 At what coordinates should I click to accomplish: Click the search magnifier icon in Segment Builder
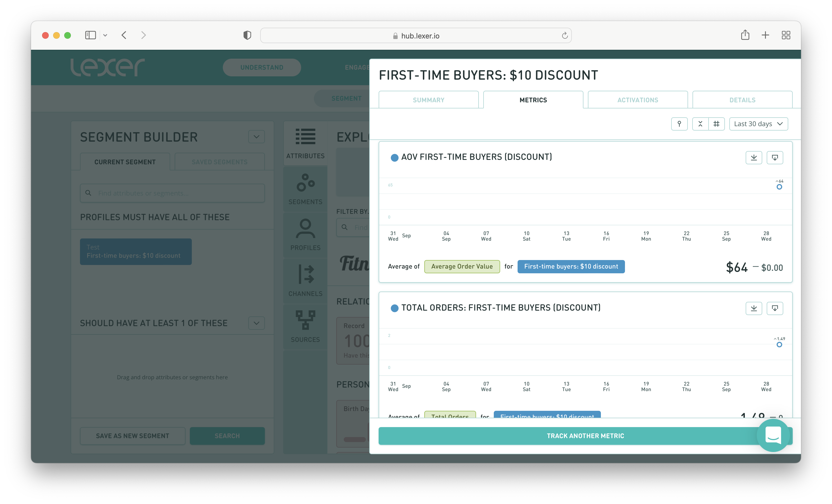coord(88,193)
